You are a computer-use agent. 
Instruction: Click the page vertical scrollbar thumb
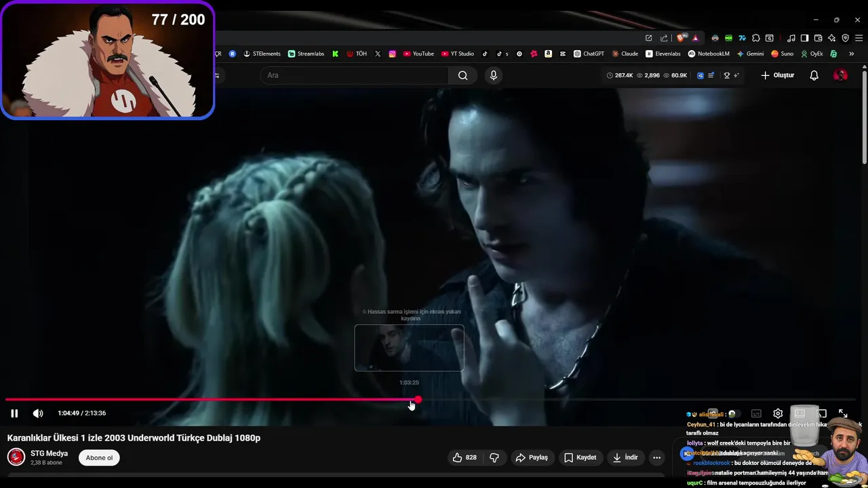coord(865,116)
